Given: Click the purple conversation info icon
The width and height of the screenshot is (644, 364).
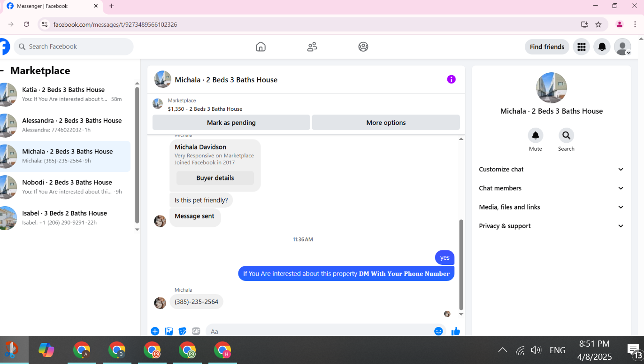Looking at the screenshot, I should pyautogui.click(x=451, y=79).
